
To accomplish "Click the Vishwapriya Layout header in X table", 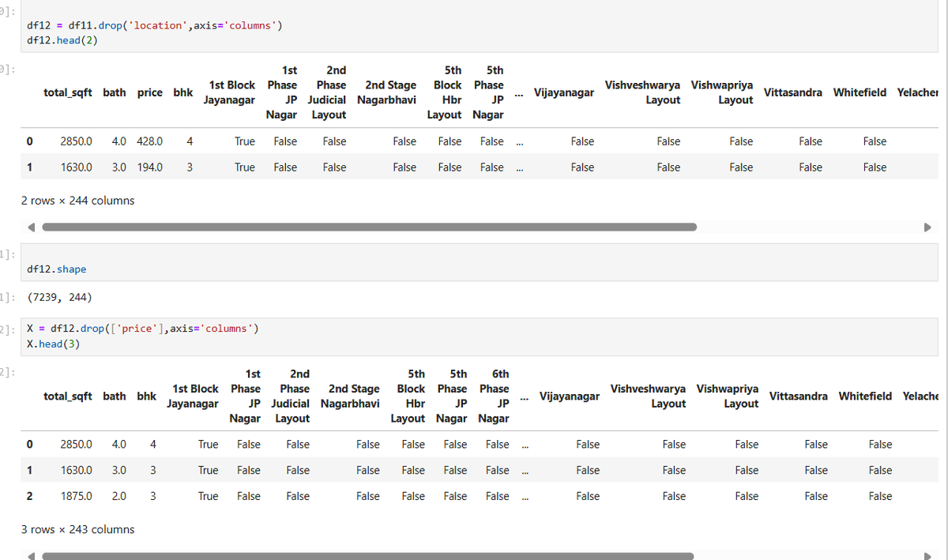I will coord(727,396).
